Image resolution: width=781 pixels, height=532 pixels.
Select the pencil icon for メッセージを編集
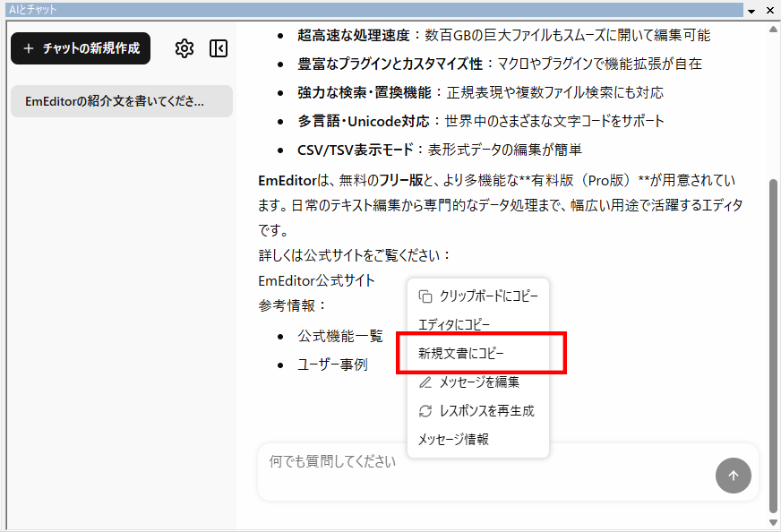click(x=424, y=382)
